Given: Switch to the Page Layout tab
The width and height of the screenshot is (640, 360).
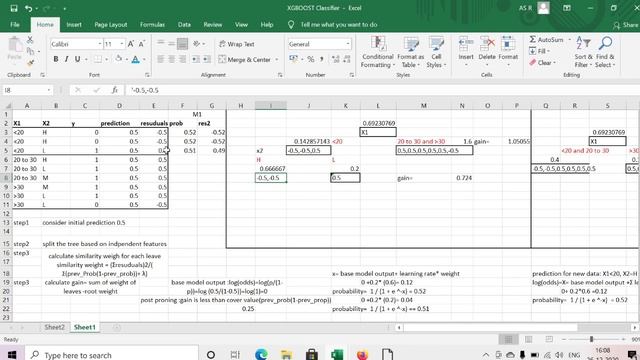Looking at the screenshot, I should point(111,25).
